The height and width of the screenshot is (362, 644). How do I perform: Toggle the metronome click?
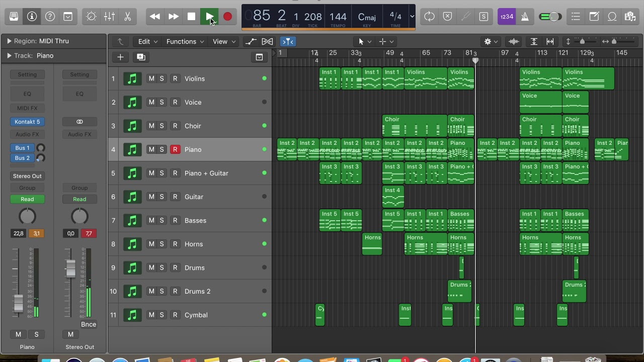point(525,17)
